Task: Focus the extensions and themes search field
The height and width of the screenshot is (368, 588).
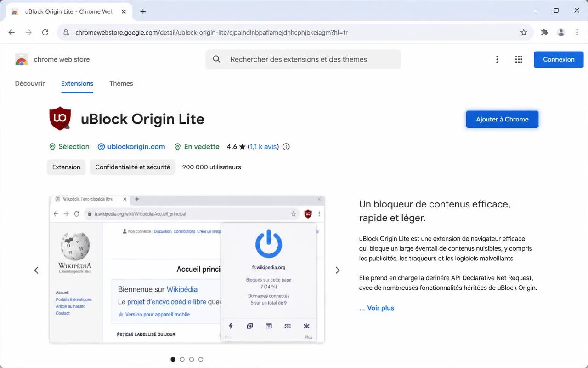Action: [x=303, y=59]
